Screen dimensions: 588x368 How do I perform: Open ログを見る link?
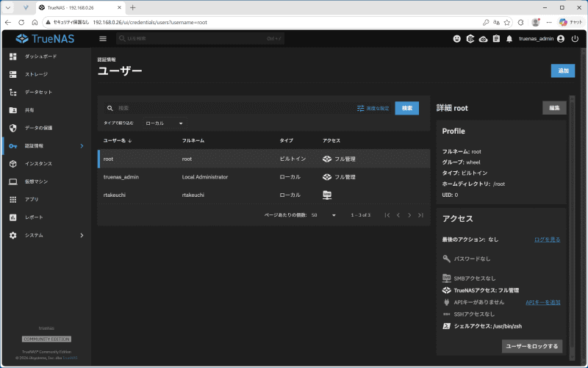tap(547, 239)
